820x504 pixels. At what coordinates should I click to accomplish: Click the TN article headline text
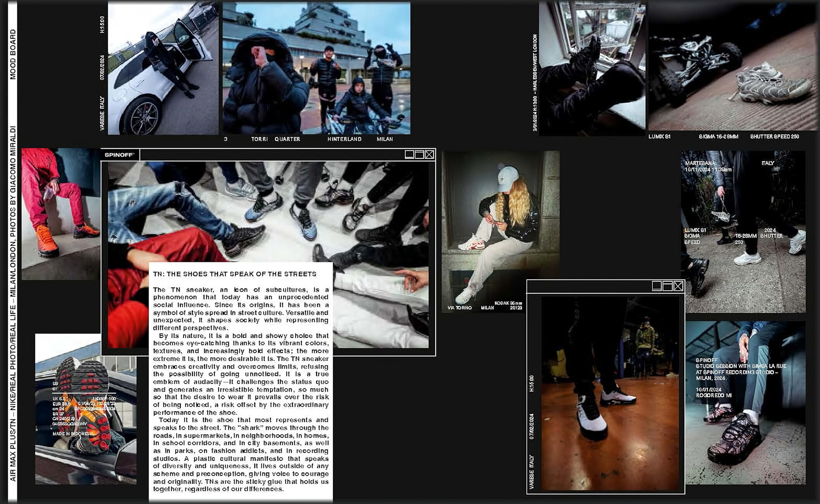tap(235, 274)
